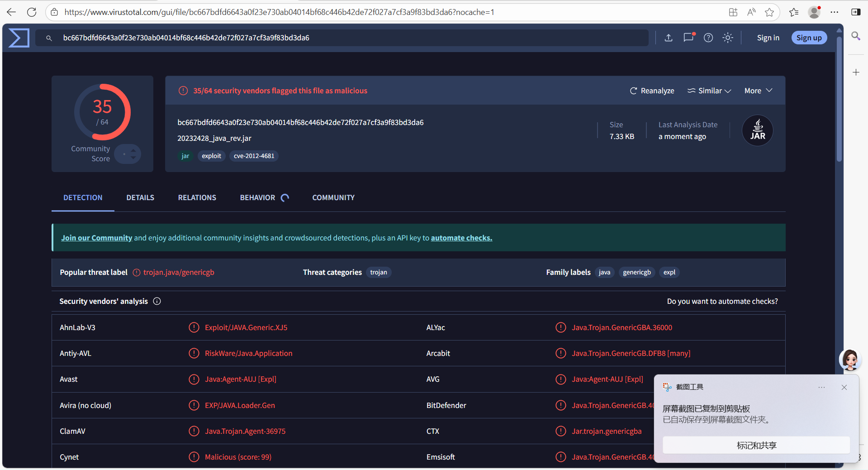Click the assistant avatar floating icon

tap(850, 360)
